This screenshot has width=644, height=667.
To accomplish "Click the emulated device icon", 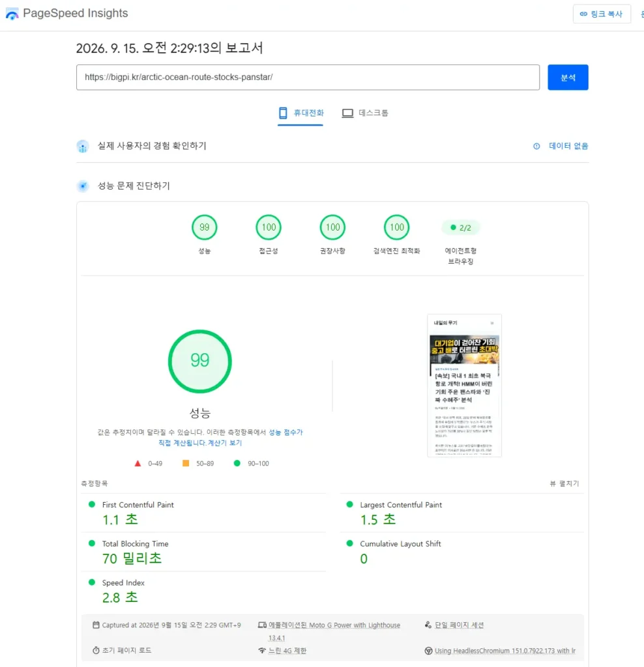I will click(x=262, y=625).
